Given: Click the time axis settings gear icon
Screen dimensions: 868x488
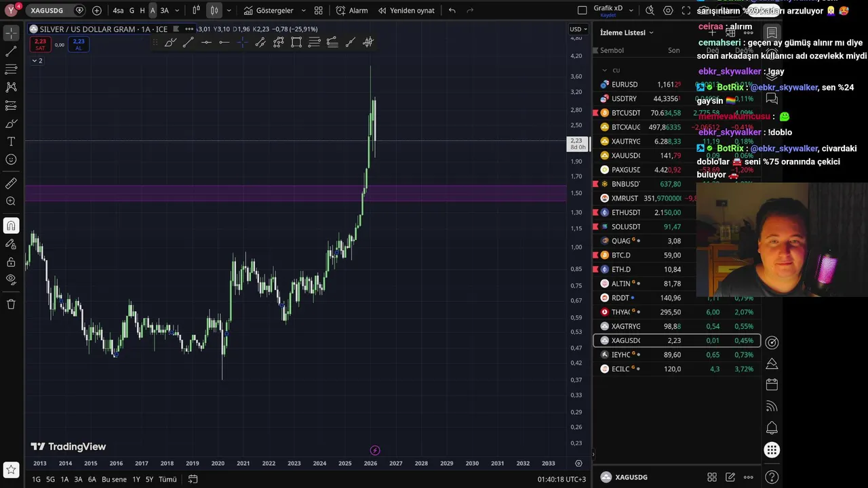Looking at the screenshot, I should (x=578, y=464).
